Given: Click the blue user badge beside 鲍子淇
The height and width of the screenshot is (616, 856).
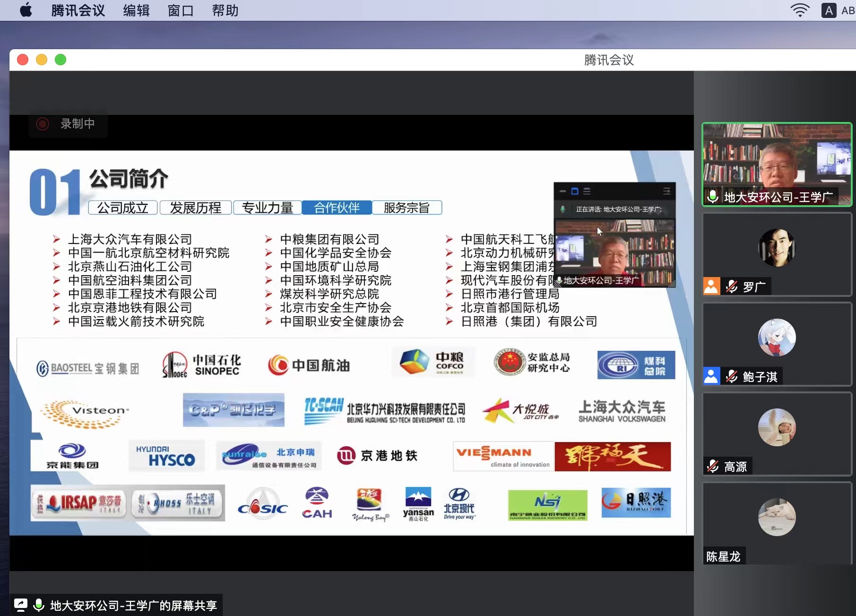Looking at the screenshot, I should click(711, 376).
